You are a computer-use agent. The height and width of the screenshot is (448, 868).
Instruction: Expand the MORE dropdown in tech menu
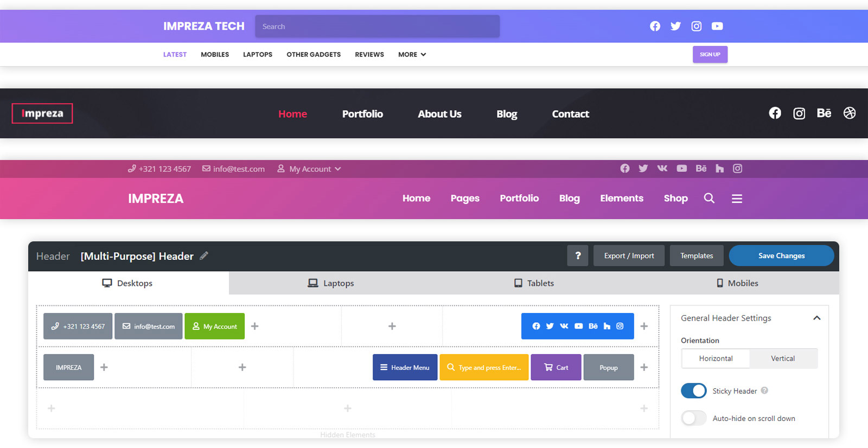(x=412, y=54)
